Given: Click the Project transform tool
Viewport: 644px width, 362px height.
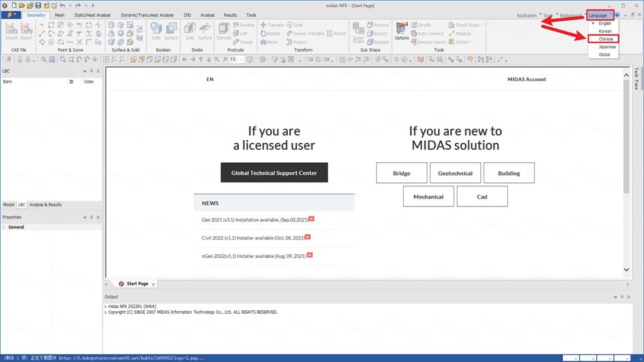Looking at the screenshot, I should click(x=297, y=42).
